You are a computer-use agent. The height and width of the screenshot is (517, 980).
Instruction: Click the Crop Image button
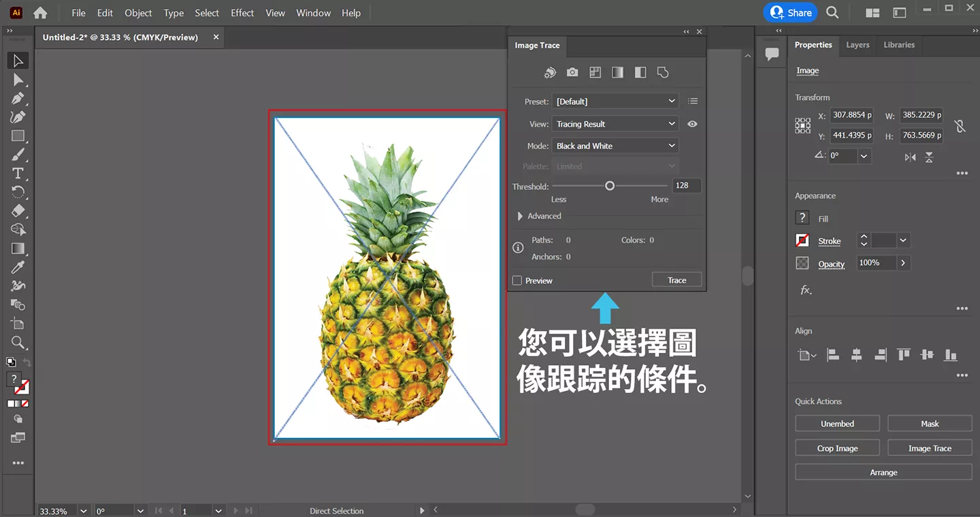(x=837, y=448)
